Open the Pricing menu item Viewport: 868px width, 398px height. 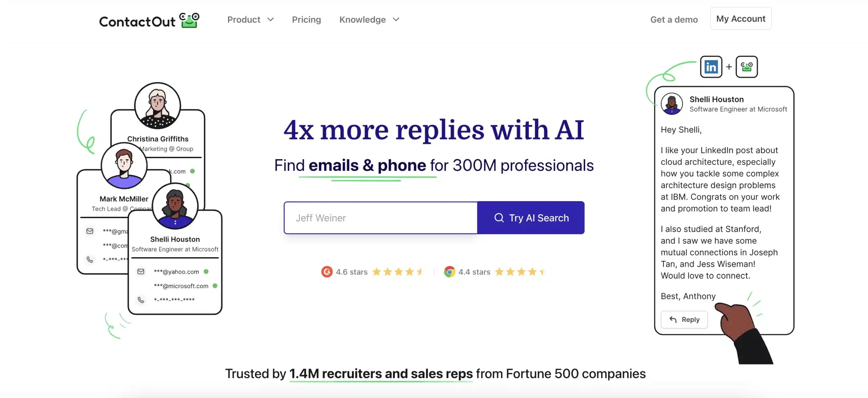[x=306, y=20]
